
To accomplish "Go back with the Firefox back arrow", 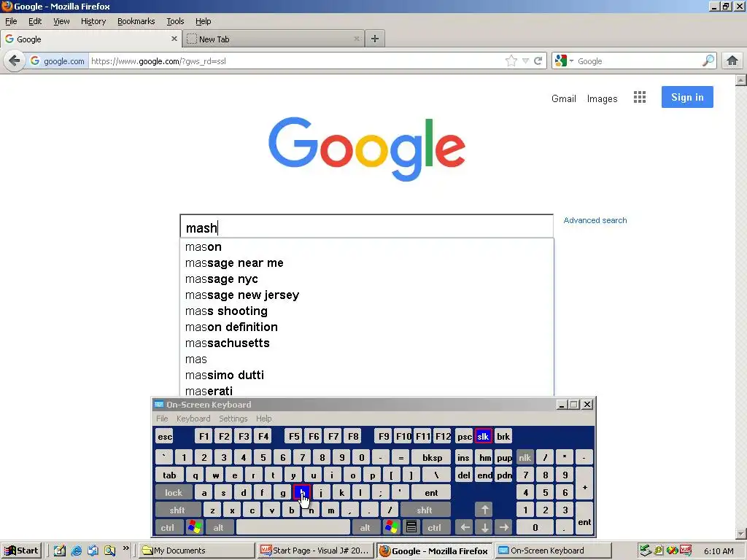I will (x=15, y=61).
